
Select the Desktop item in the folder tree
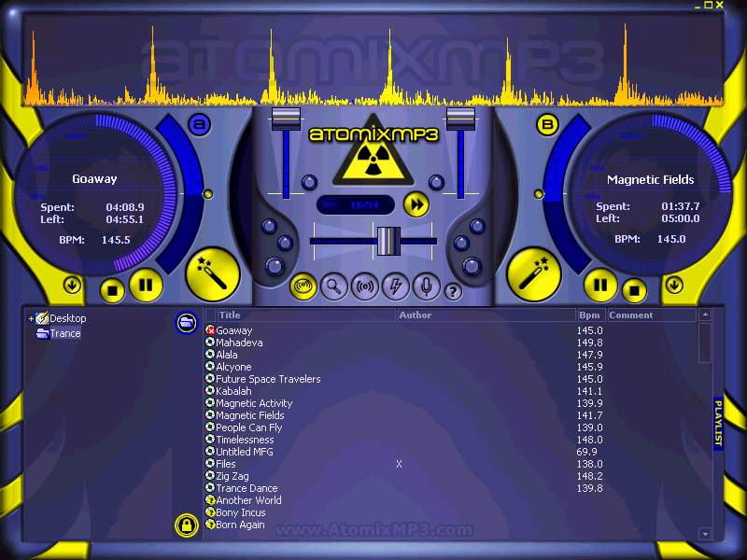tap(67, 318)
